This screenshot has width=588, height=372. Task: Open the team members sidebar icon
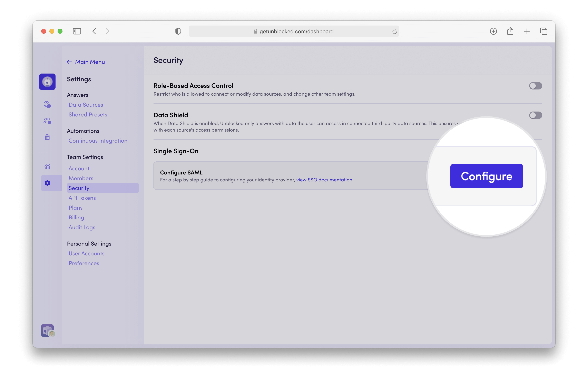click(47, 121)
